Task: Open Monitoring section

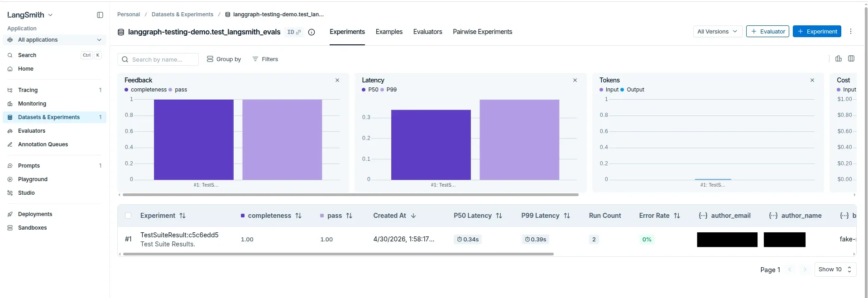Action: [54, 104]
